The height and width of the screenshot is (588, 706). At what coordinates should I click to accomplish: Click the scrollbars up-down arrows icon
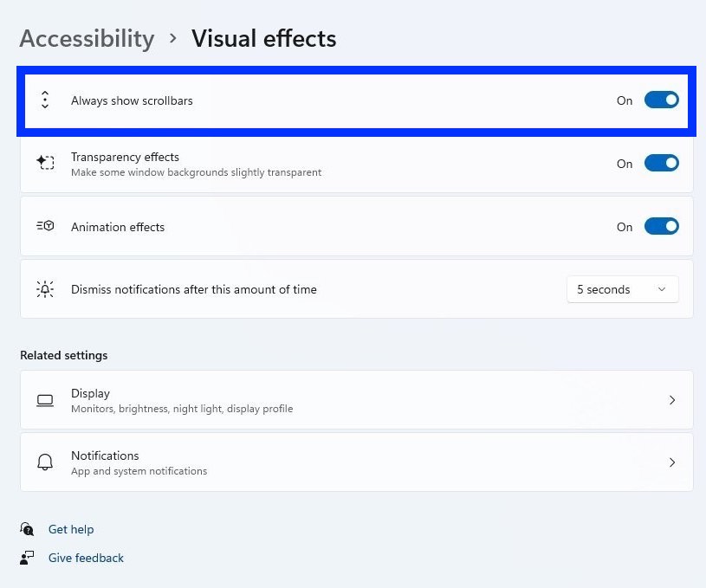pos(45,100)
